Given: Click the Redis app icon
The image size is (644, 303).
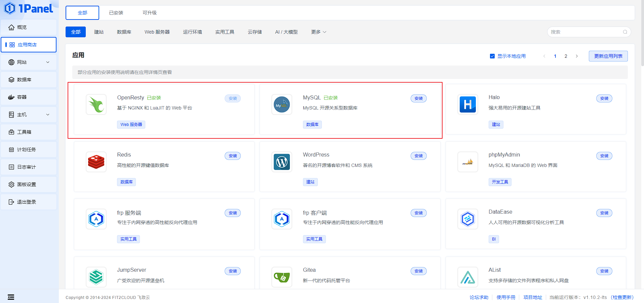Looking at the screenshot, I should tap(96, 162).
